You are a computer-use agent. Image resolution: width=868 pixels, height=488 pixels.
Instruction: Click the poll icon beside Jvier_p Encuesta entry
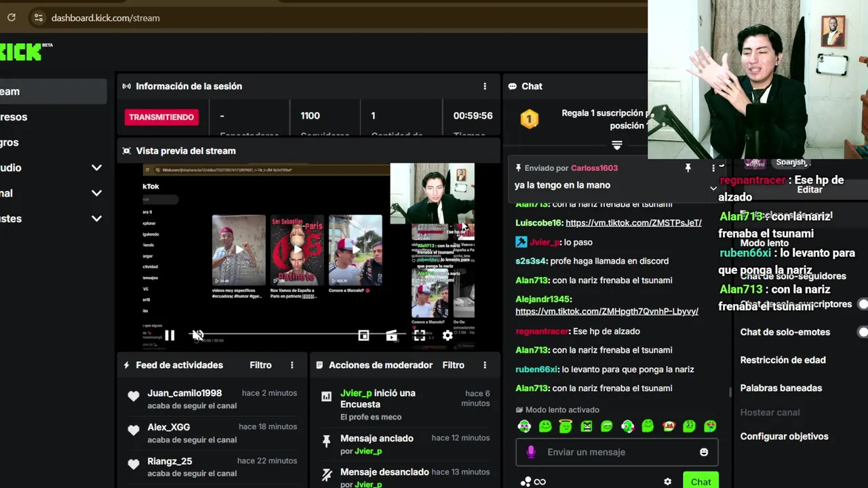pyautogui.click(x=326, y=396)
